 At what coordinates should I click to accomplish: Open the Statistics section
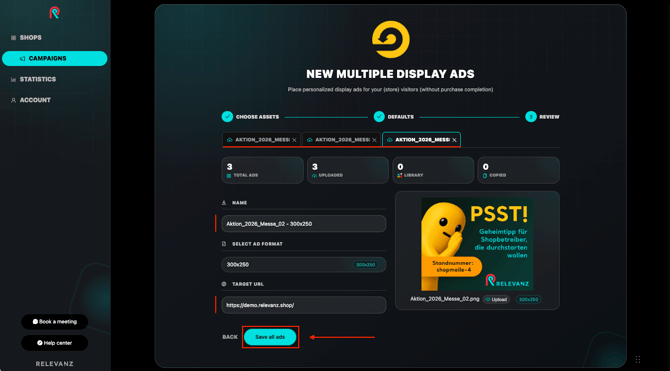[33, 80]
